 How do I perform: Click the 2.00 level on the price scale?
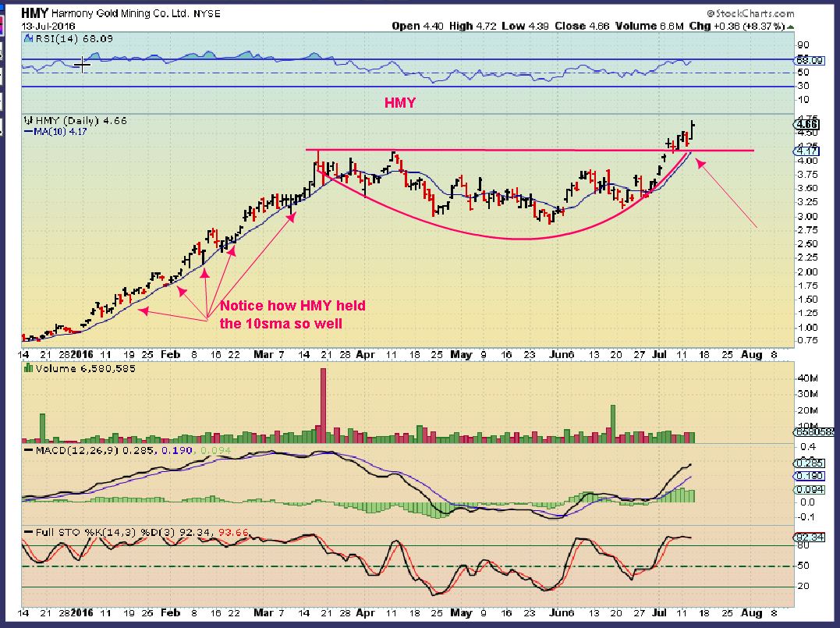point(807,271)
